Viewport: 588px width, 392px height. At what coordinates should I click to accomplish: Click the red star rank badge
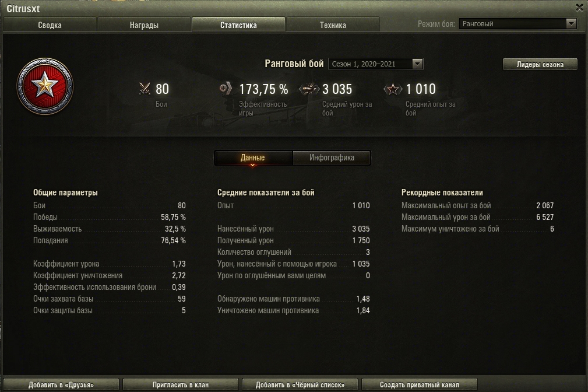click(x=45, y=86)
